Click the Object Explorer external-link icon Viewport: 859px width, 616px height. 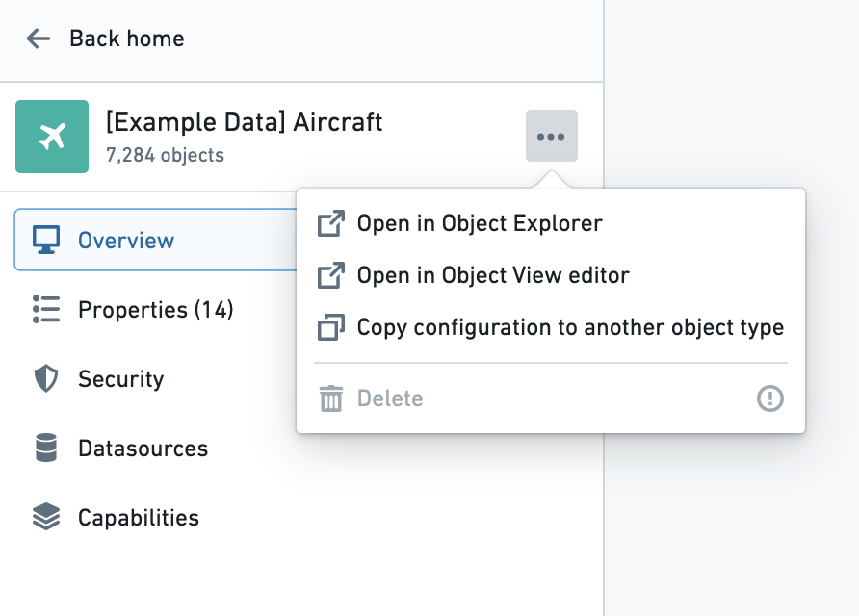click(331, 223)
